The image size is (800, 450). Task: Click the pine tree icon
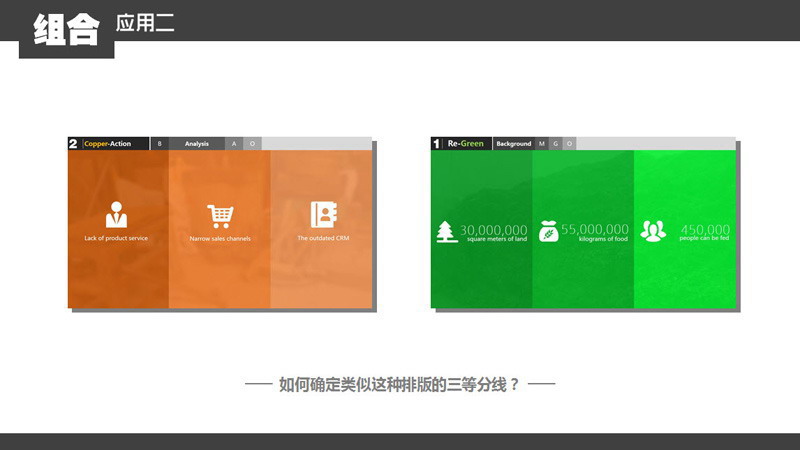pyautogui.click(x=446, y=232)
